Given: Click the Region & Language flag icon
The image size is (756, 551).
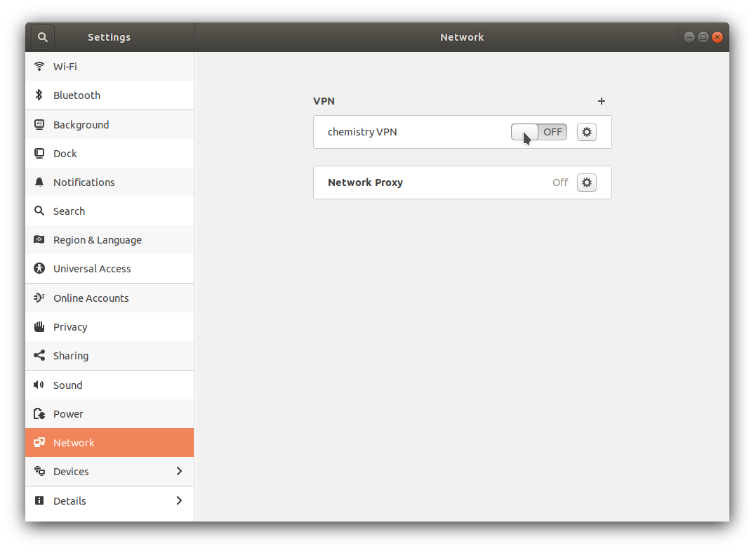Looking at the screenshot, I should (39, 239).
